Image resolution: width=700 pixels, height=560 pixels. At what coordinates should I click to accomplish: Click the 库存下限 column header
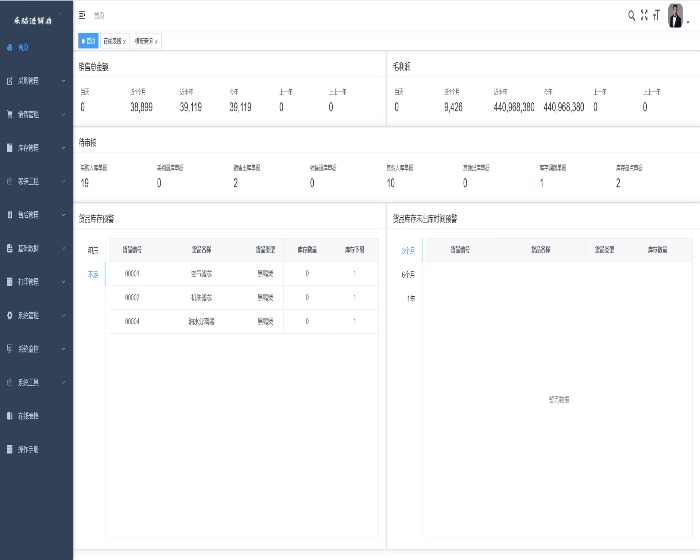coord(354,250)
